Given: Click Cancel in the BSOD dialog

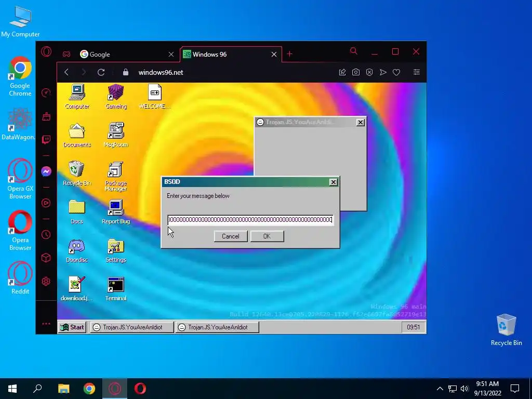Looking at the screenshot, I should (x=231, y=236).
